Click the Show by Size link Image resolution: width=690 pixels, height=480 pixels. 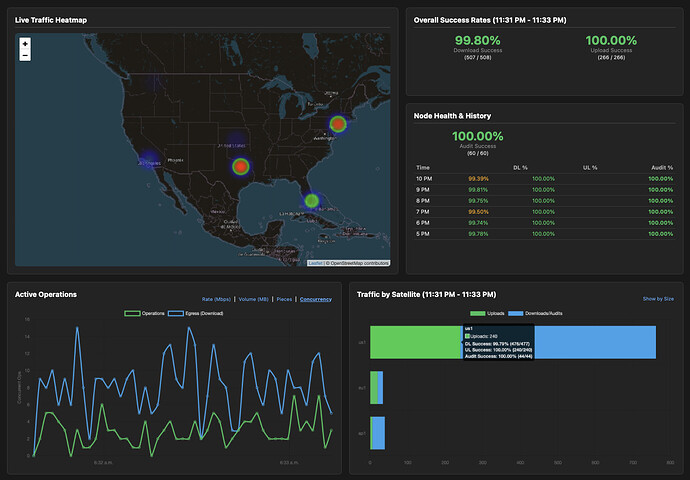658,298
